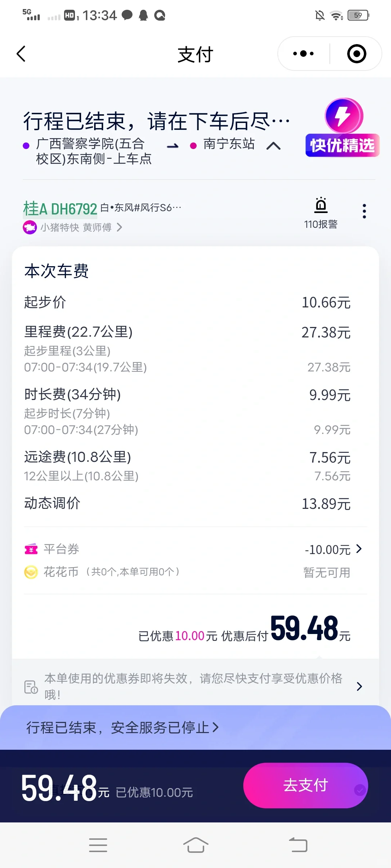Tap Android home navigation button

(195, 845)
